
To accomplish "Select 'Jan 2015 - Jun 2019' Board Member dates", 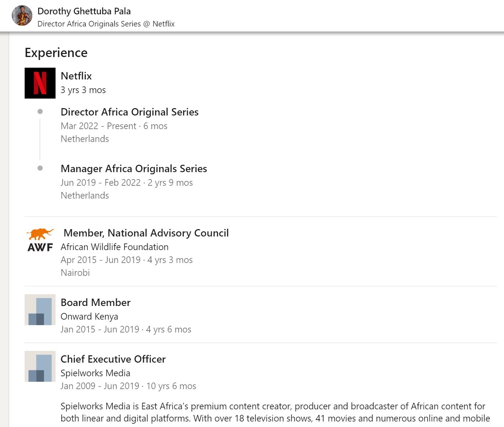I will click(x=100, y=329).
